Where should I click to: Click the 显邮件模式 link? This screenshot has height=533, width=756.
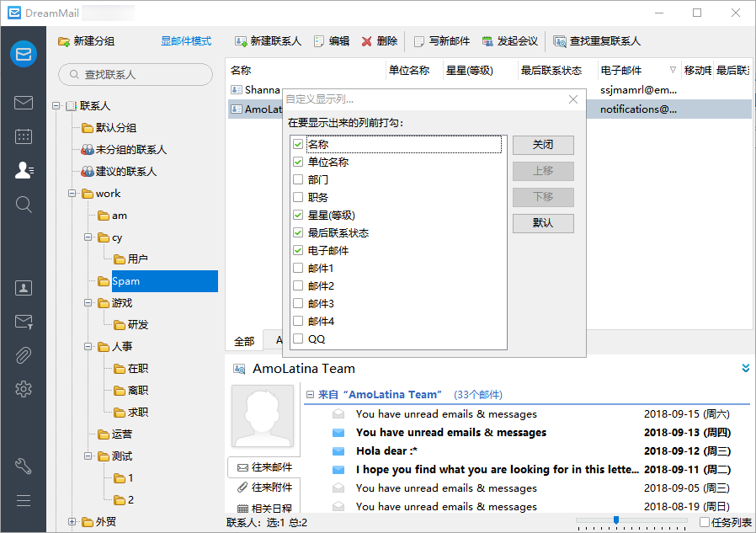(x=186, y=41)
